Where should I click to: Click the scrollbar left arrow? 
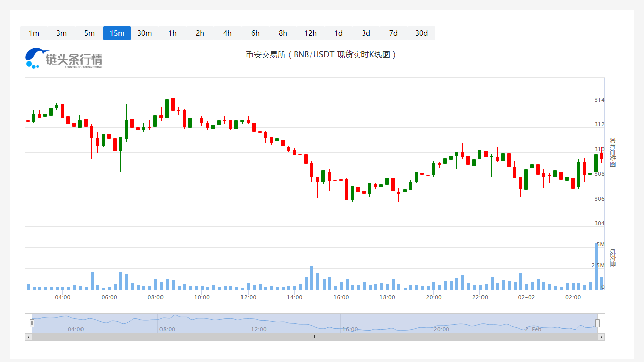(x=28, y=337)
